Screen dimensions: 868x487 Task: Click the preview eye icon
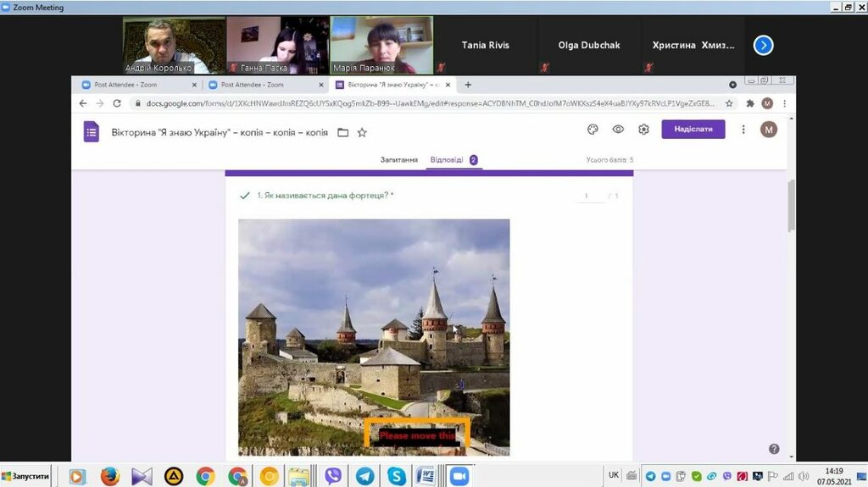618,130
